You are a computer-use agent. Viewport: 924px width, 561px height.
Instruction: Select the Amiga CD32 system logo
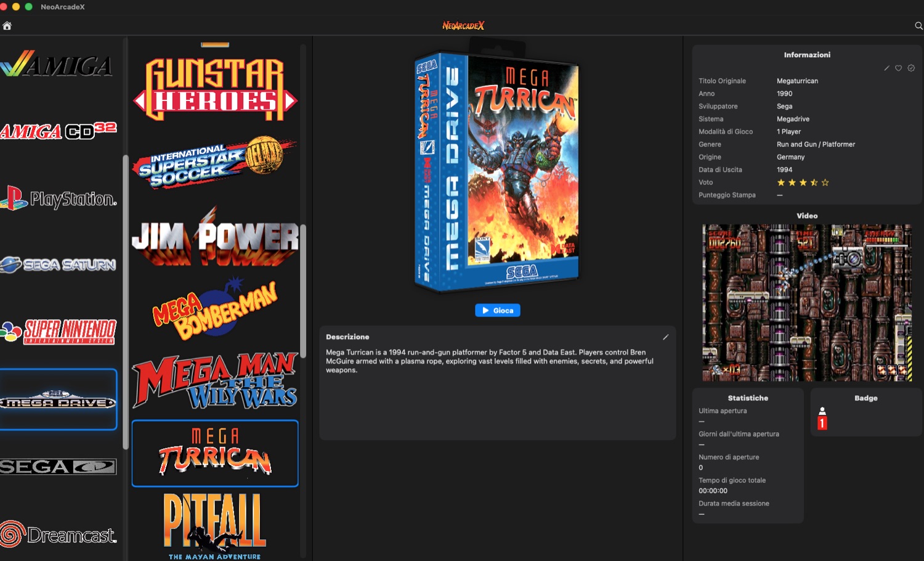[59, 130]
